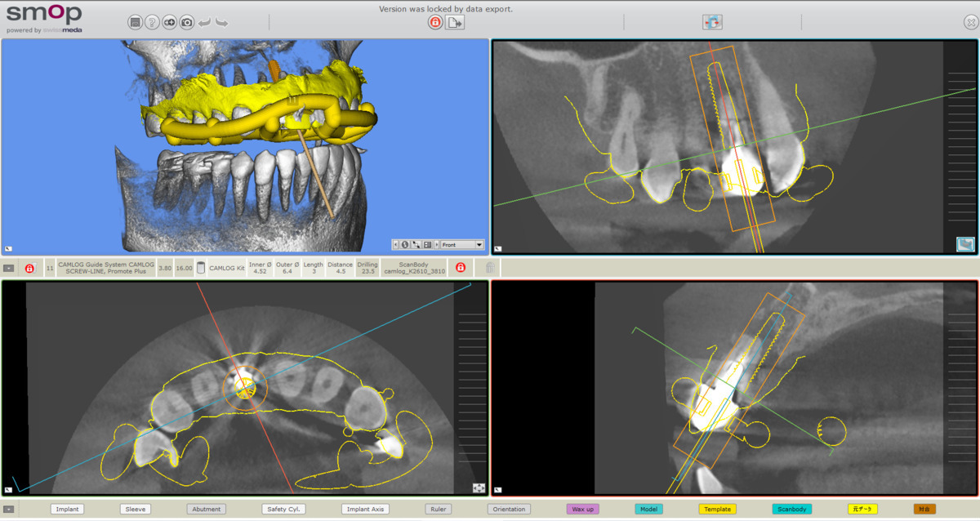
Task: Click the save project icon
Action: tap(135, 22)
